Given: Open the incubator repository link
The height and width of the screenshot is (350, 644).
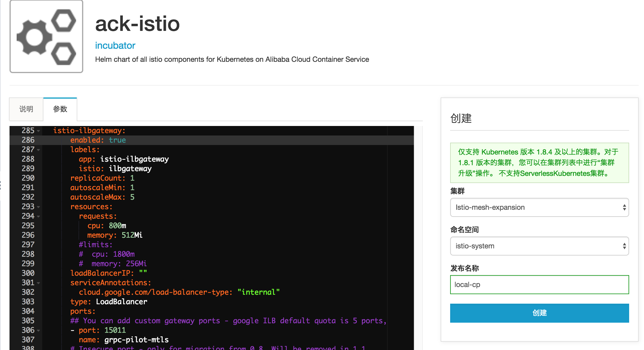Looking at the screenshot, I should (x=115, y=45).
